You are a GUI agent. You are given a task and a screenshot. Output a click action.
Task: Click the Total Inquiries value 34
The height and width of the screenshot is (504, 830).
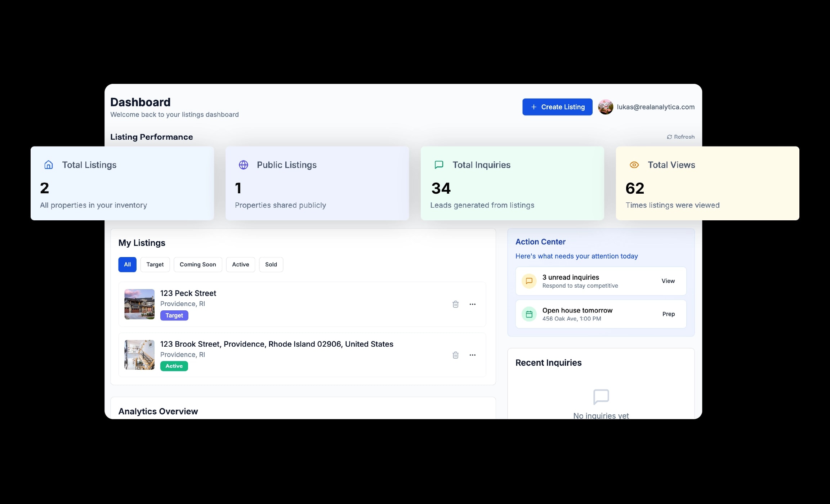441,188
